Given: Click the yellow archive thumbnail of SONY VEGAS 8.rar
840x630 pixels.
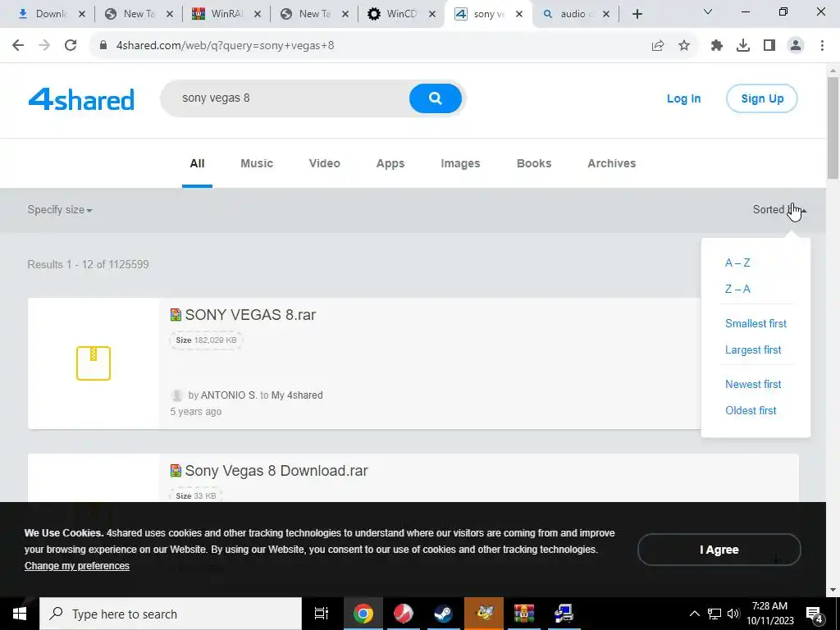Looking at the screenshot, I should coord(94,363).
